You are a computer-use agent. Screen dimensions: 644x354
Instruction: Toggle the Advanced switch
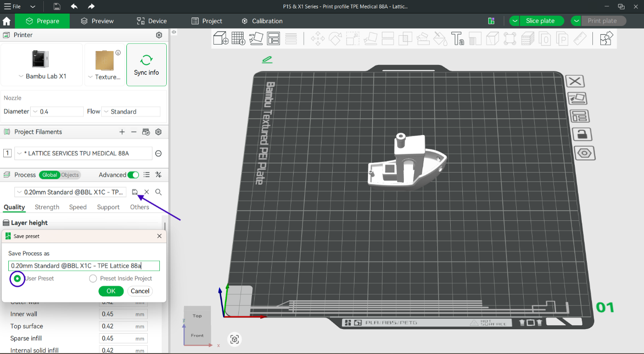tap(133, 175)
